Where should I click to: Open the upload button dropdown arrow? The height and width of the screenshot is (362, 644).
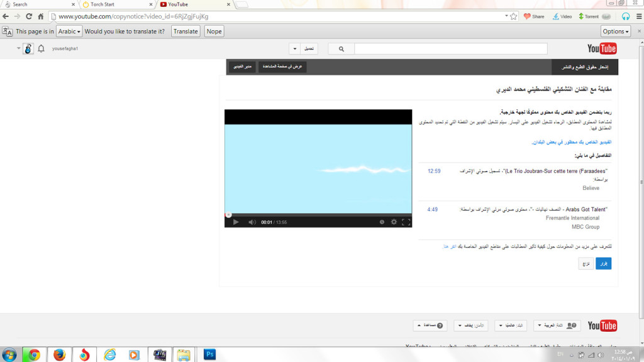coord(294,49)
